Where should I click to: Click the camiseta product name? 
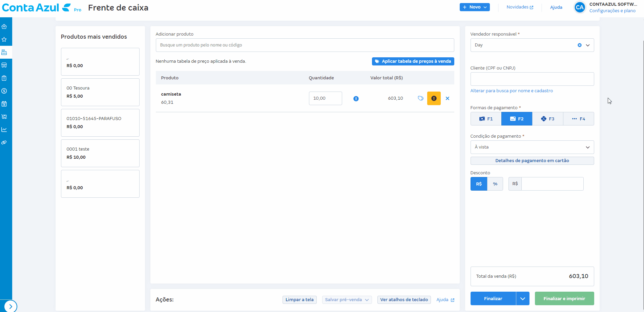pyautogui.click(x=171, y=94)
